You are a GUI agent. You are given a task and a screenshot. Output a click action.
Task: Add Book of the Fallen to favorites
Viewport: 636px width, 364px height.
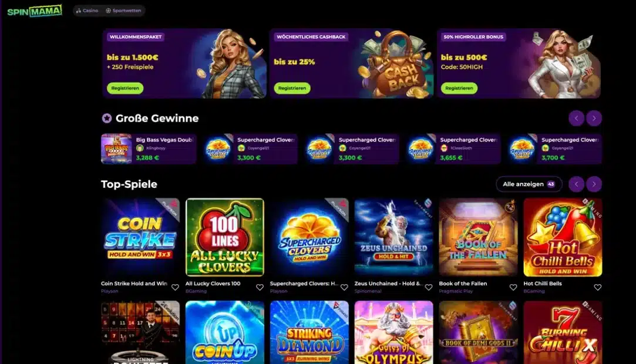click(x=513, y=287)
